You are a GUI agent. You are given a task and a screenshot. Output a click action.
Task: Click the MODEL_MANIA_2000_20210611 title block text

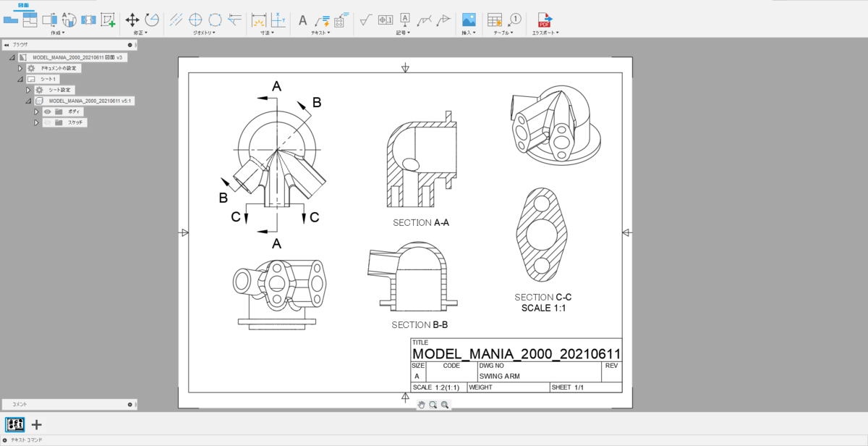coord(516,353)
